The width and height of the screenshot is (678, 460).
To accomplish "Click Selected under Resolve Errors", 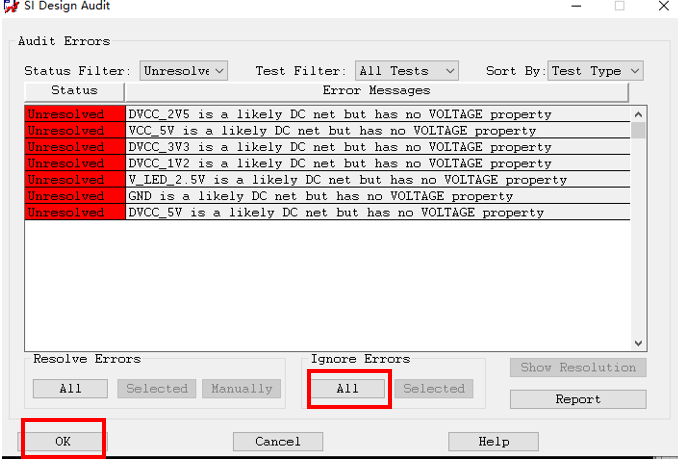I will (157, 389).
